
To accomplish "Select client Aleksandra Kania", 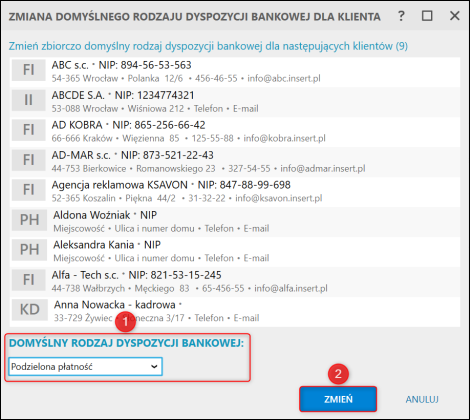I will tap(235, 252).
